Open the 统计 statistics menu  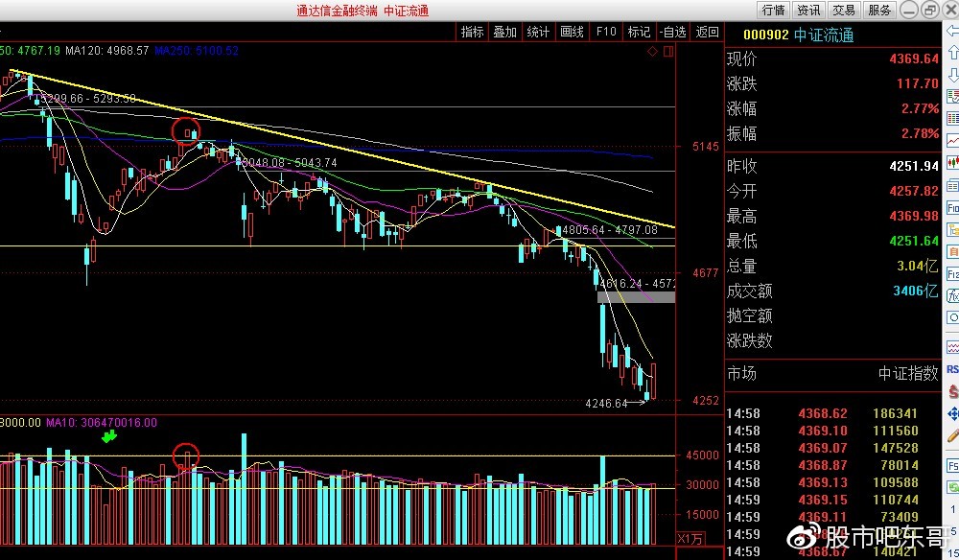538,32
